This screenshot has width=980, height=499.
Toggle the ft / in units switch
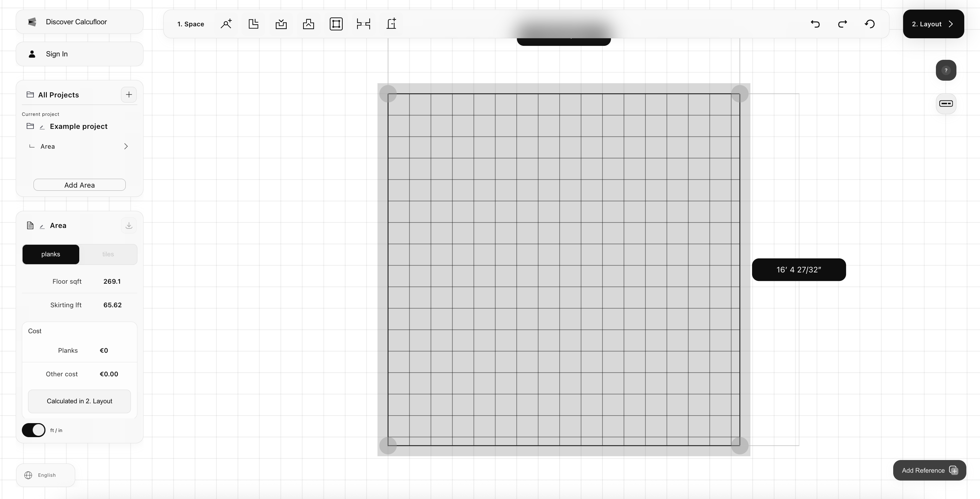click(x=33, y=430)
